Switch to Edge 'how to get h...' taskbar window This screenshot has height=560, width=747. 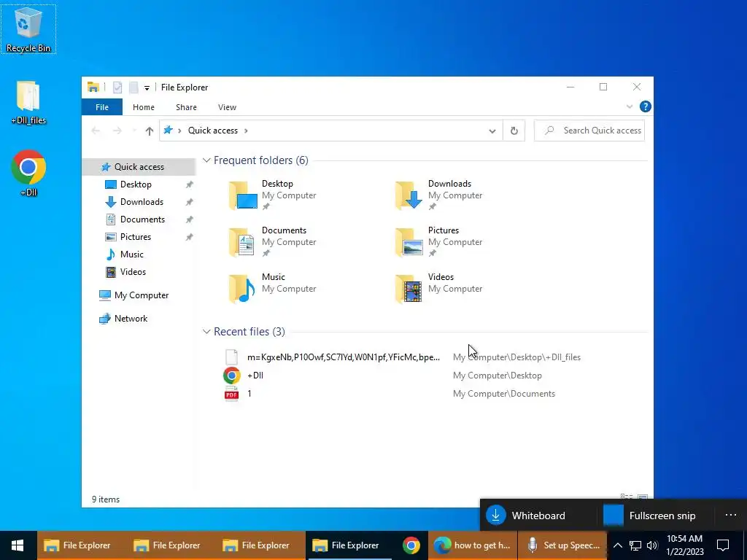pos(473,545)
